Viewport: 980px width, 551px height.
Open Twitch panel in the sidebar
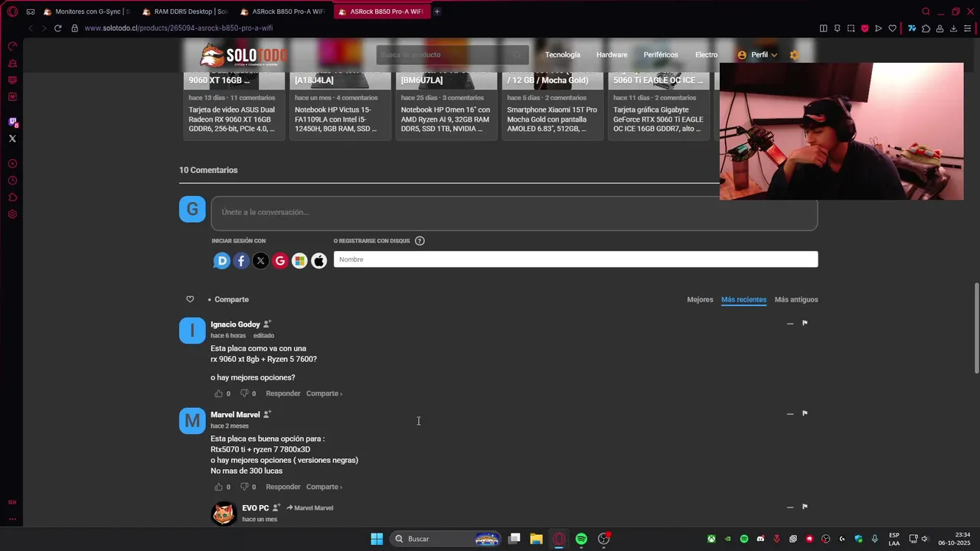pos(12,122)
